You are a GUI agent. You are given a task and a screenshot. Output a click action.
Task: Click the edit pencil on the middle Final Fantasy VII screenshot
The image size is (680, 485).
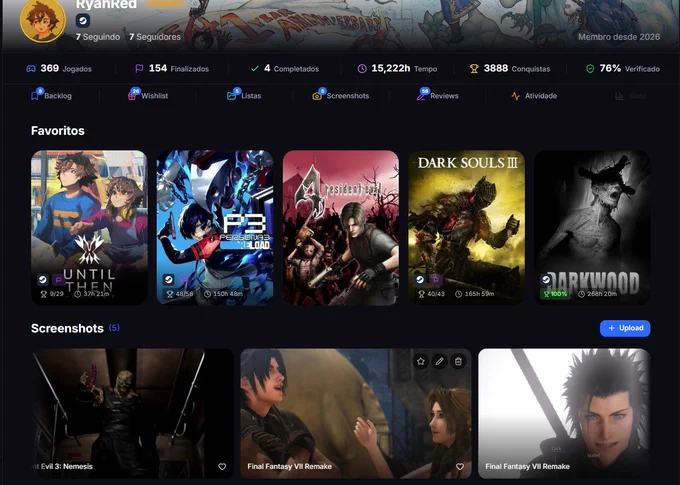point(439,361)
